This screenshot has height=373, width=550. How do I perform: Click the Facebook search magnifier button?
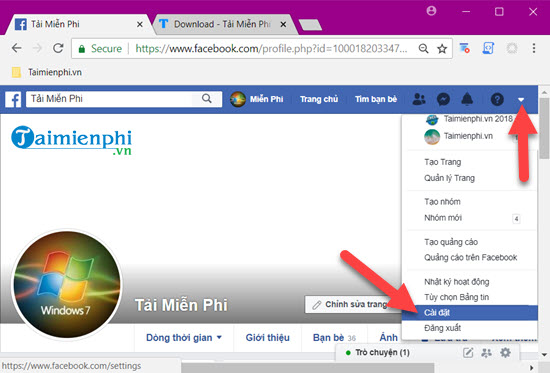(x=207, y=99)
